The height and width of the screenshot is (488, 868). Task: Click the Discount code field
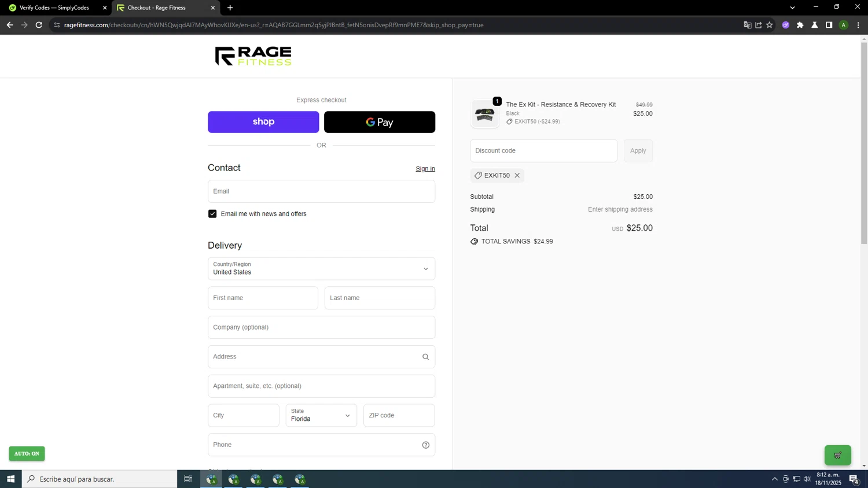point(543,151)
